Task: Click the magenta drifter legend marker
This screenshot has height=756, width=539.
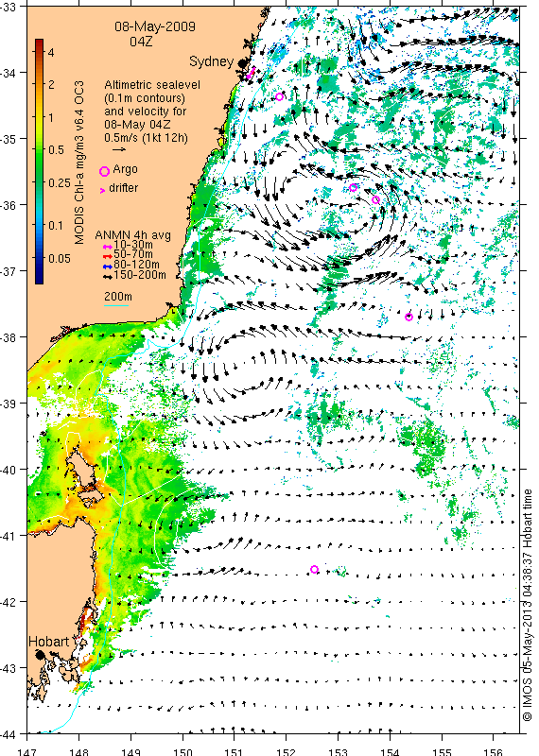Action: point(102,191)
